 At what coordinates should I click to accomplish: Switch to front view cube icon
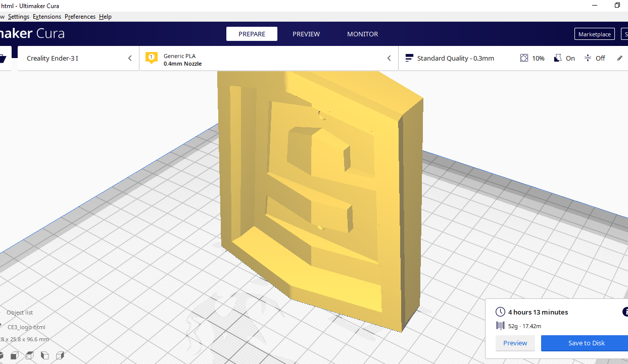(x=15, y=355)
